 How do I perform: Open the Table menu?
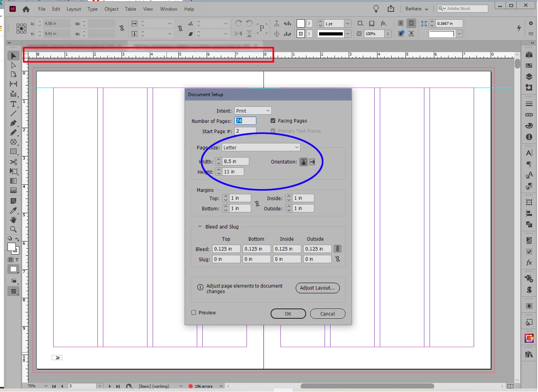point(131,9)
